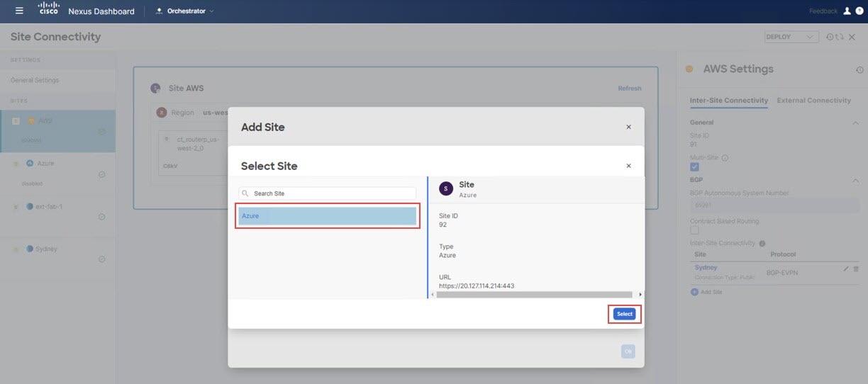Click the Azure site status check icon
The image size is (868, 384).
[x=102, y=174]
